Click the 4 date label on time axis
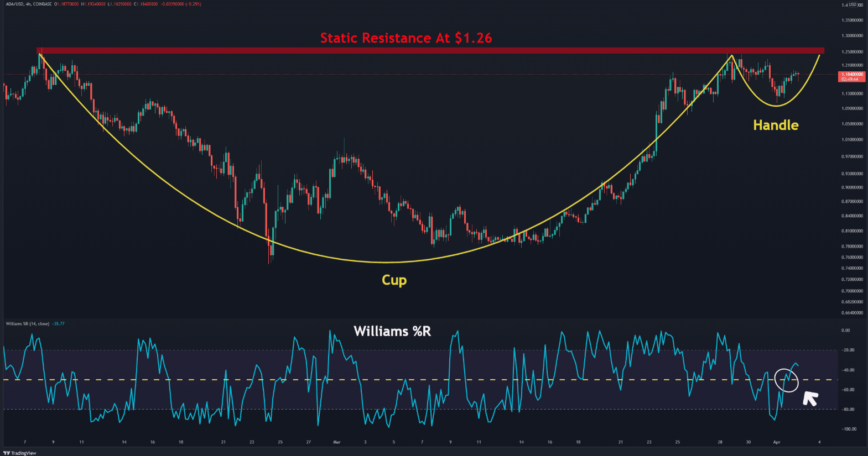 tap(819, 442)
